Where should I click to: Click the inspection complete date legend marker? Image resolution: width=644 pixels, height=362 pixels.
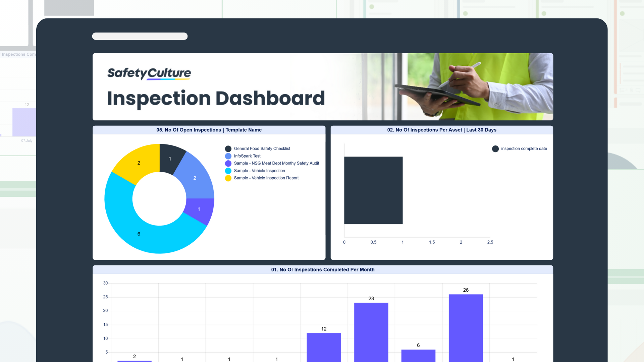tap(495, 148)
